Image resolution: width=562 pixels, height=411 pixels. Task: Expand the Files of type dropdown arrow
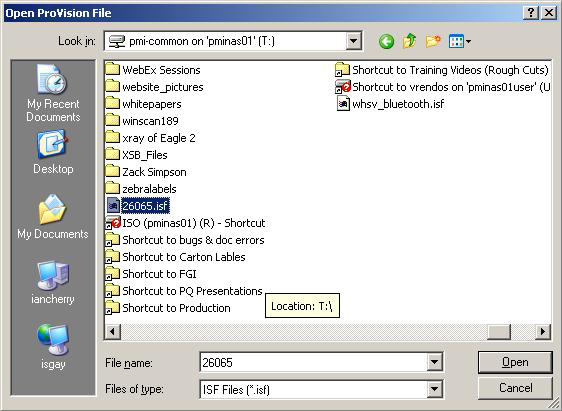click(x=434, y=389)
